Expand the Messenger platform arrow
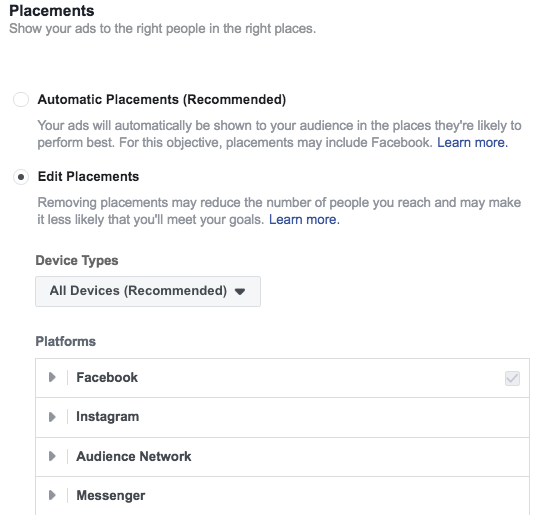The image size is (542, 515). pyautogui.click(x=52, y=495)
